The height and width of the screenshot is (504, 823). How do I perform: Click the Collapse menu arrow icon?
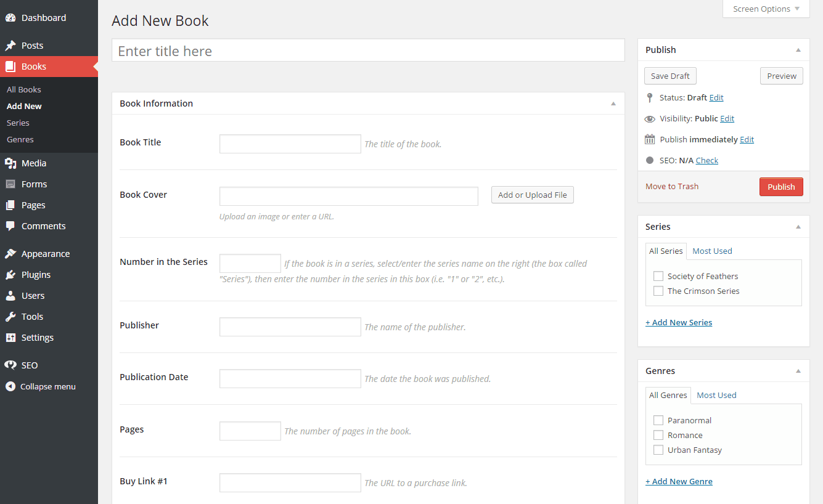point(10,387)
